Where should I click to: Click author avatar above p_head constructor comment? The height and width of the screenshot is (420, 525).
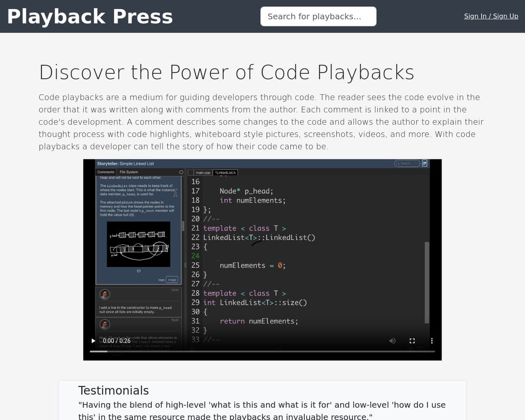[x=105, y=294]
